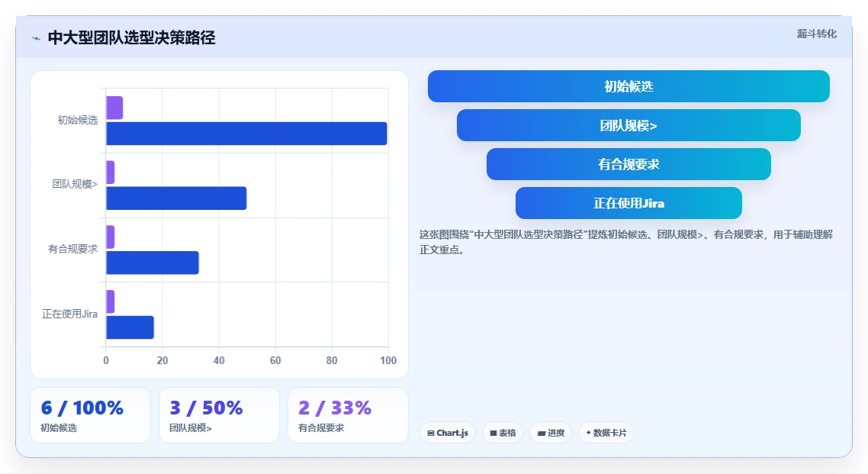Click the x-axis tick value 80
This screenshot has height=474, width=868.
click(x=332, y=360)
